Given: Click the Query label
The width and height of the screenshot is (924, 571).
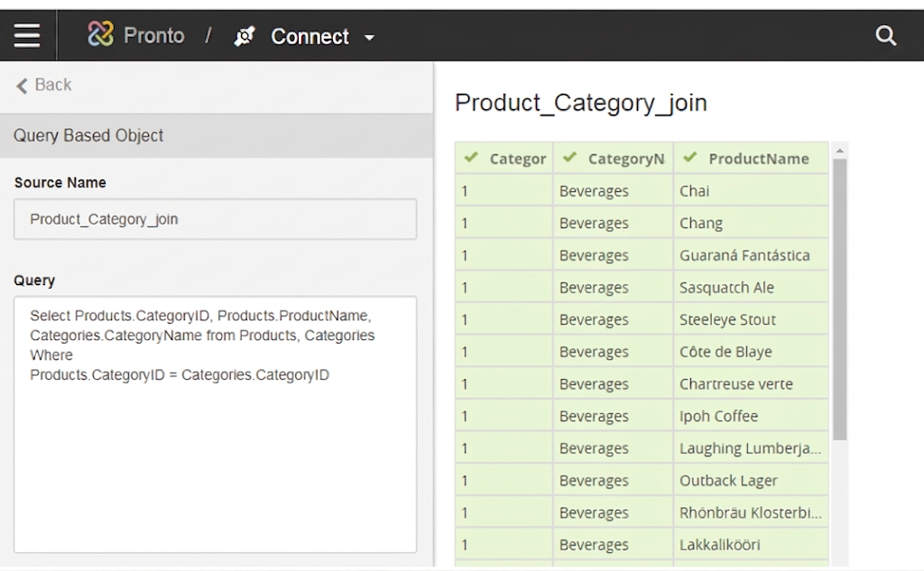Looking at the screenshot, I should pos(34,281).
